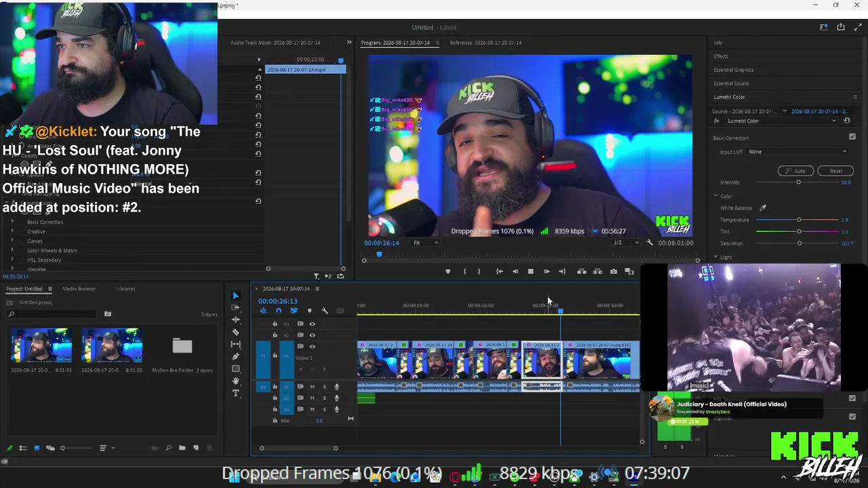Collapse the Light section in Lumetri

tap(715, 257)
